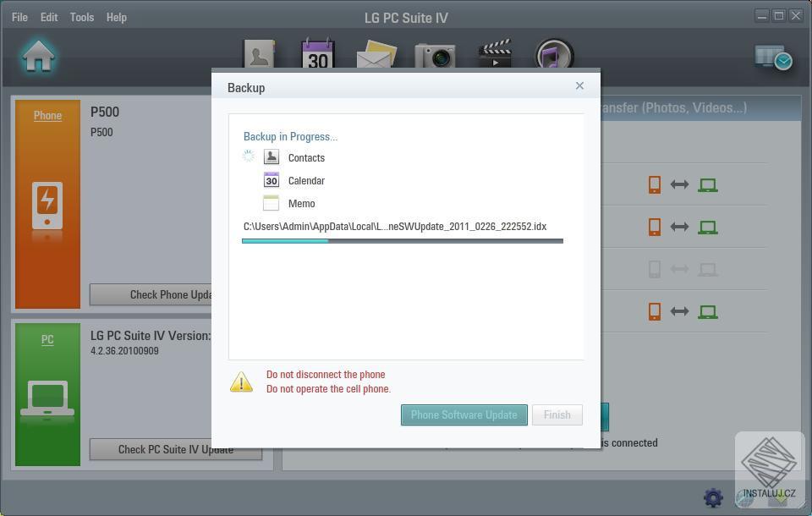Select the Memo icon in Backup dialog

pos(272,203)
